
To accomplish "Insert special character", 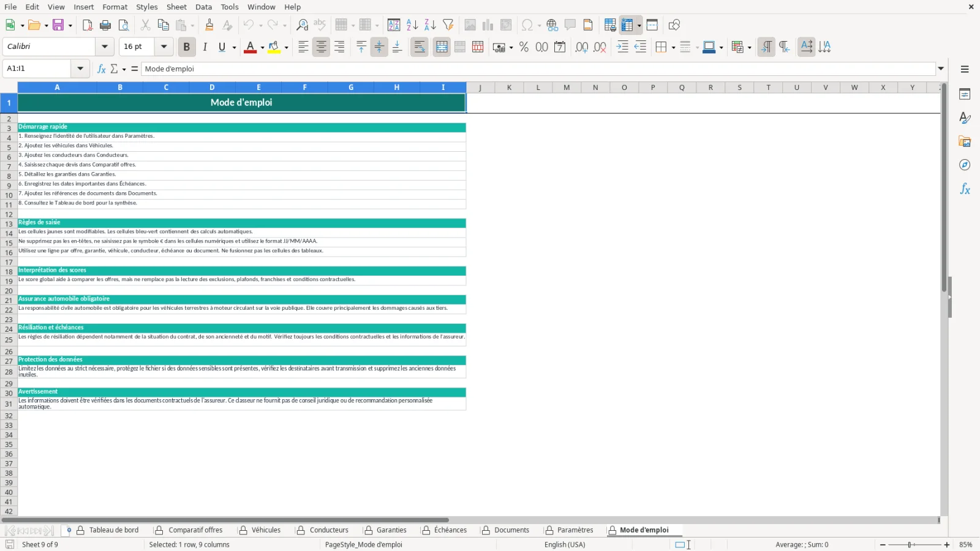I will [x=527, y=25].
